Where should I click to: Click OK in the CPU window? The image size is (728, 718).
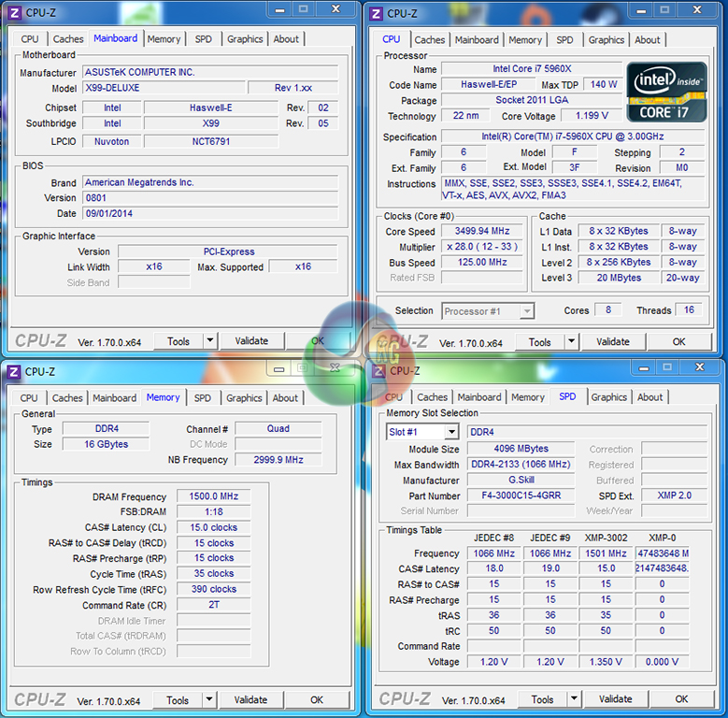[678, 342]
